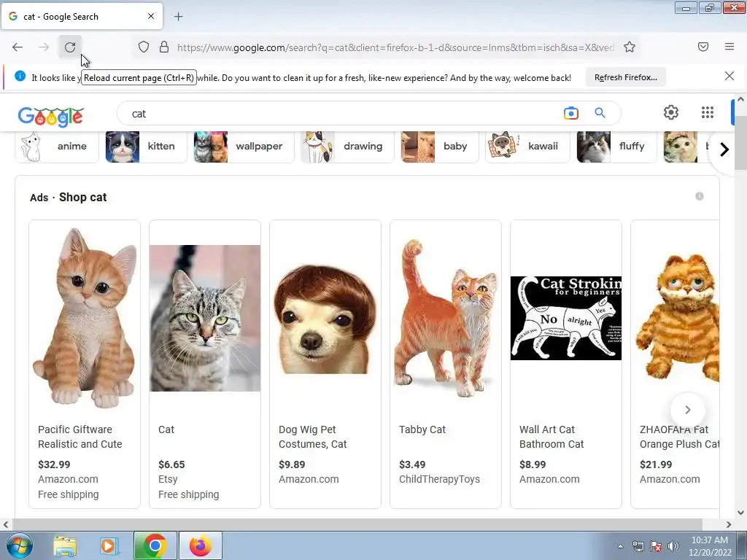Open the ZHAOFAFA plush cat image

[x=678, y=318]
